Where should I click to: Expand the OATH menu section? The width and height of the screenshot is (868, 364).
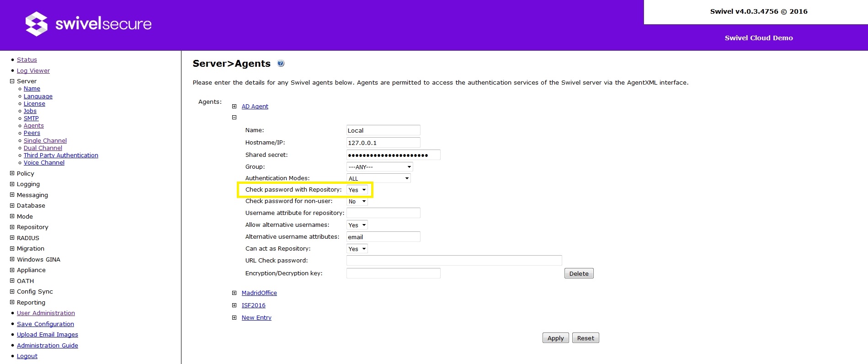pos(12,281)
